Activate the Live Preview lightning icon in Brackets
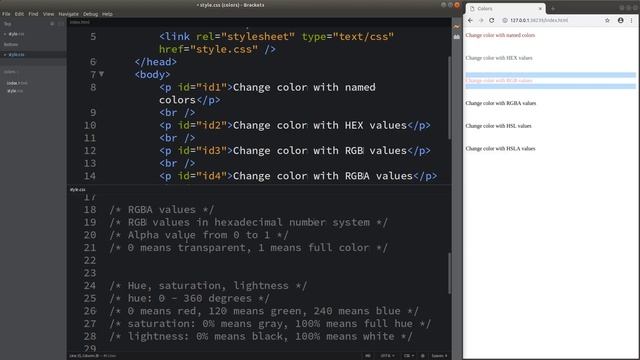 (456, 27)
